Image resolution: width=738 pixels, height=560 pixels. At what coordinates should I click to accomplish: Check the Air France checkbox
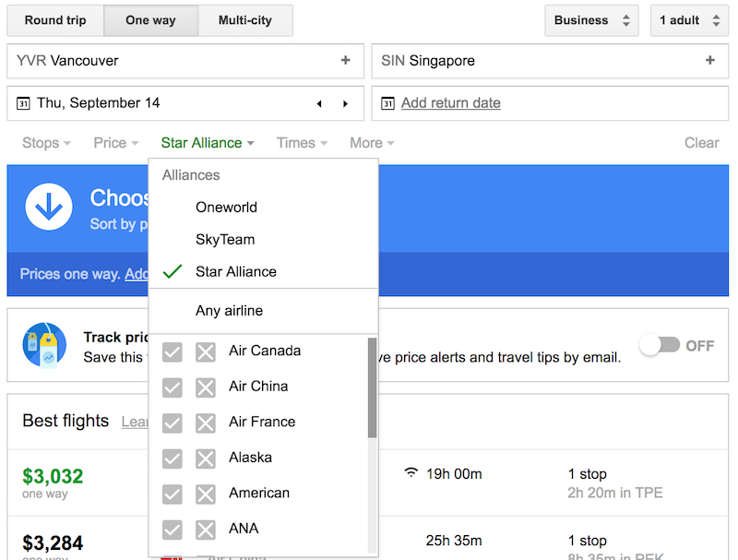tap(173, 423)
